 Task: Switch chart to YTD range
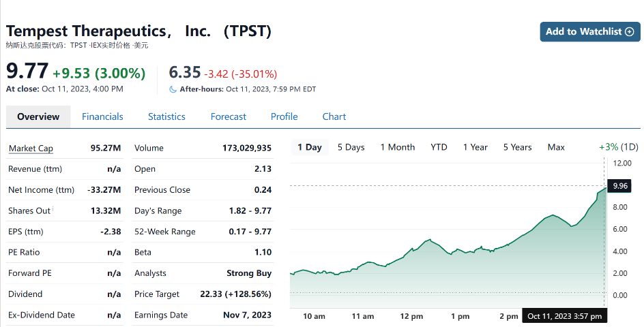point(439,147)
